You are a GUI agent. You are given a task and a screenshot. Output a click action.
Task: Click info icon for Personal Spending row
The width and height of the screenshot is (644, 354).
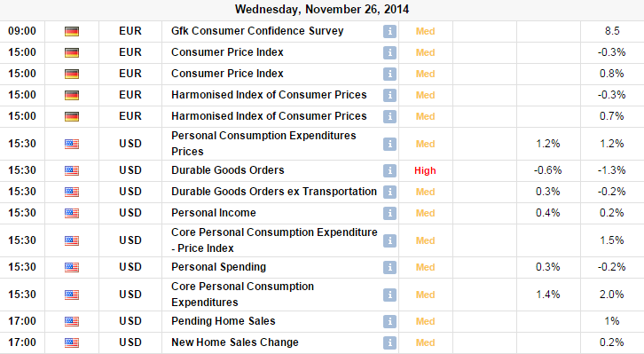pos(389,267)
